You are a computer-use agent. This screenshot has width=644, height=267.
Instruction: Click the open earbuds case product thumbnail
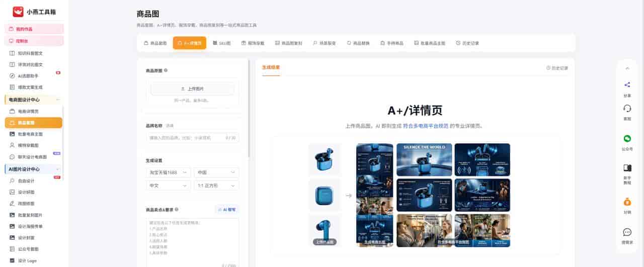point(325,159)
